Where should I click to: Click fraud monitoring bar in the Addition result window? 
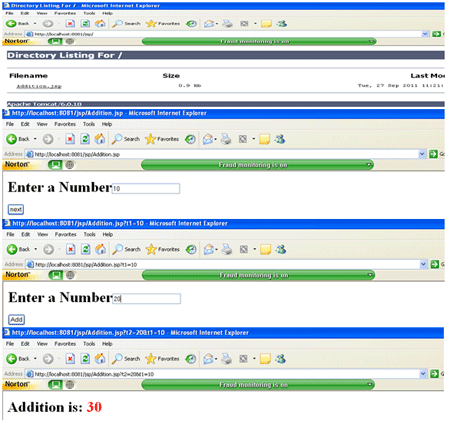coord(258,385)
